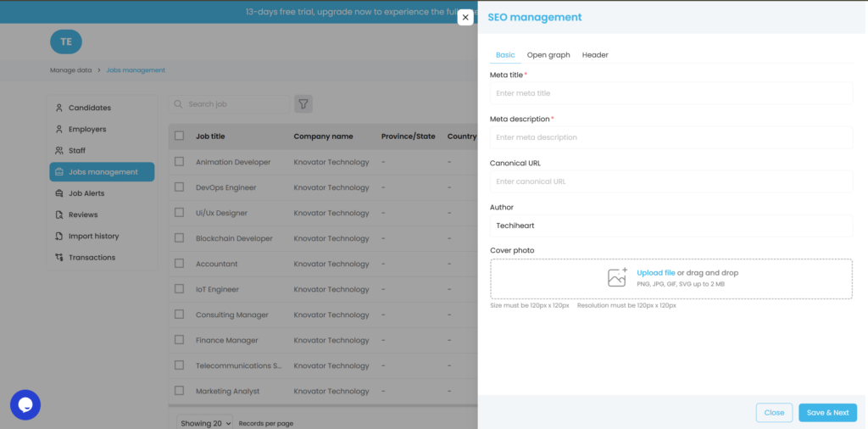868x429 pixels.
Task: Close the SEO management panel with X
Action: point(465,17)
